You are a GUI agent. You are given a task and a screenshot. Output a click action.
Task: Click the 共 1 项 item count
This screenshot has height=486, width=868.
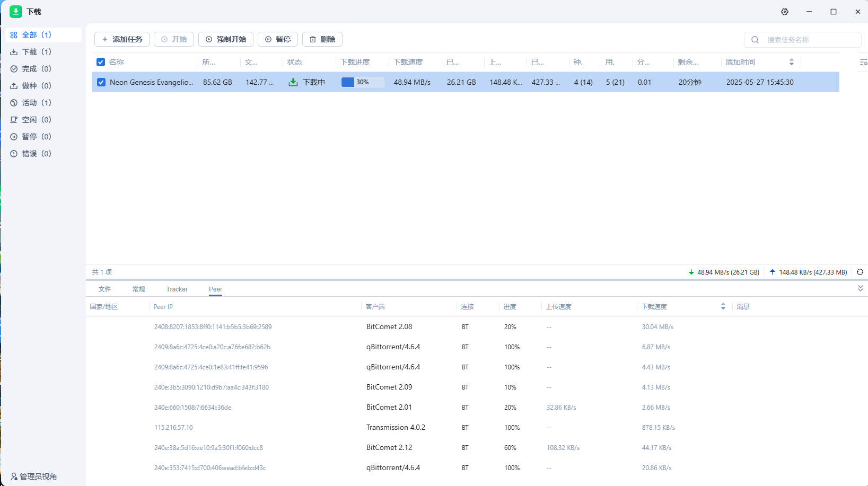[102, 272]
